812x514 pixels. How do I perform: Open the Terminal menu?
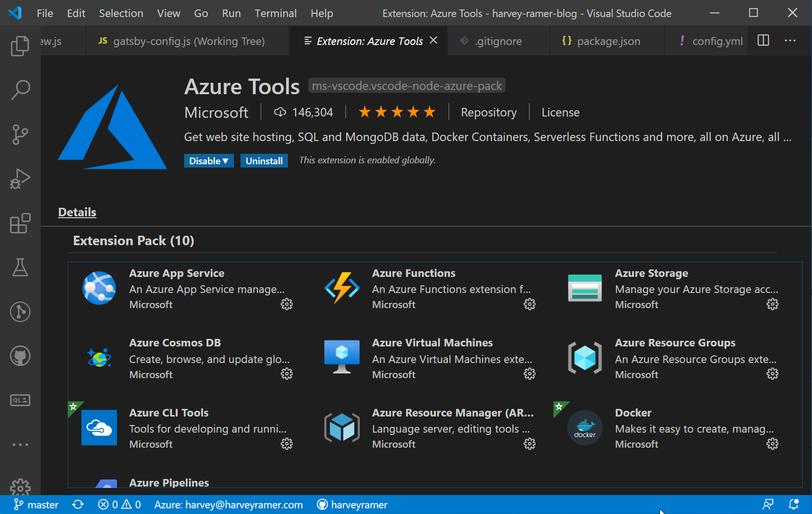coord(276,13)
